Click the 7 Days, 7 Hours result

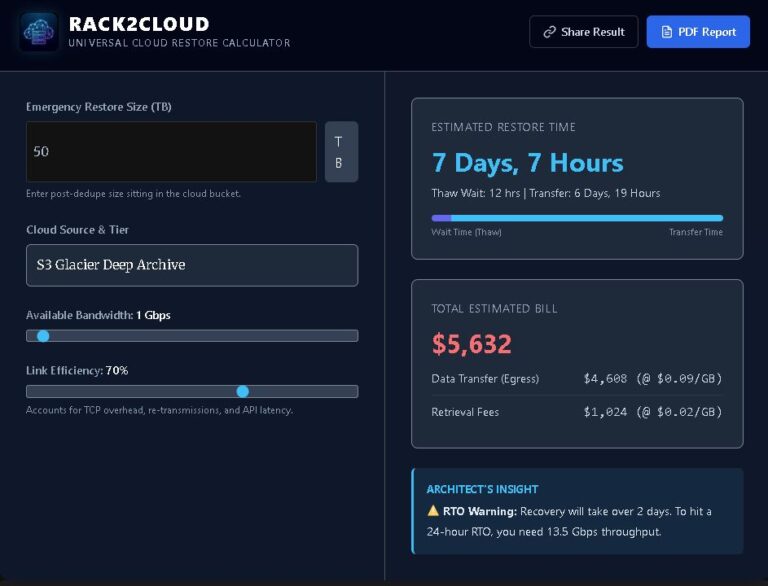pos(528,163)
